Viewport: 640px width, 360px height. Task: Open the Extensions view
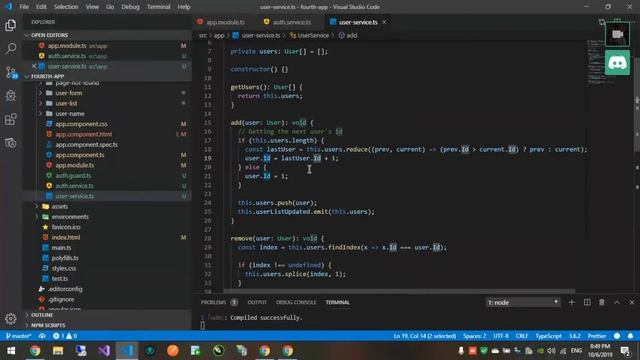tap(11, 119)
